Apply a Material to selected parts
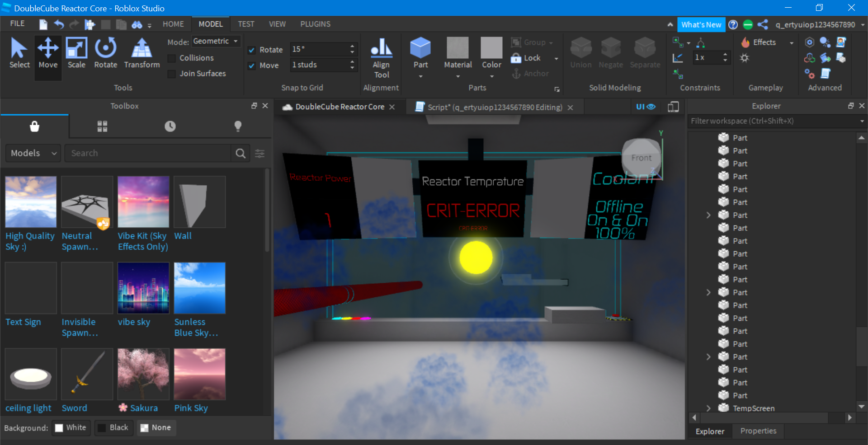Screen dimensions: 868x445 coord(458,53)
